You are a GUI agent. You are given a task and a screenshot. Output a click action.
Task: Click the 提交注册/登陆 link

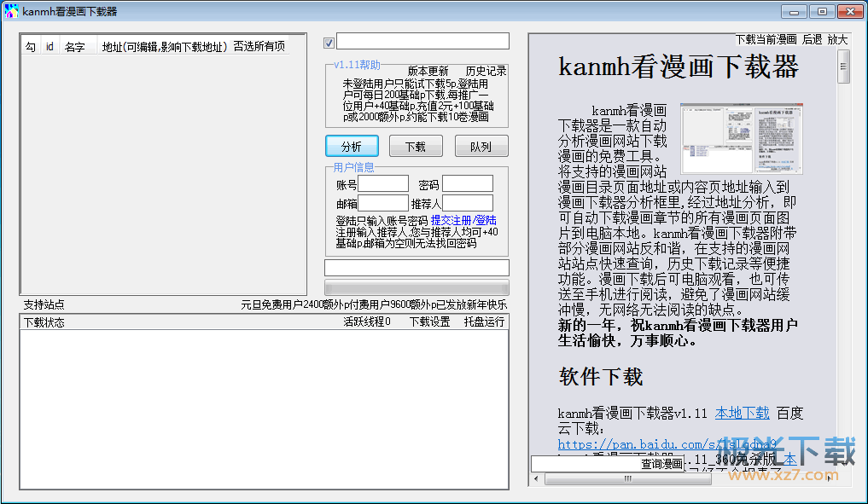[x=463, y=220]
